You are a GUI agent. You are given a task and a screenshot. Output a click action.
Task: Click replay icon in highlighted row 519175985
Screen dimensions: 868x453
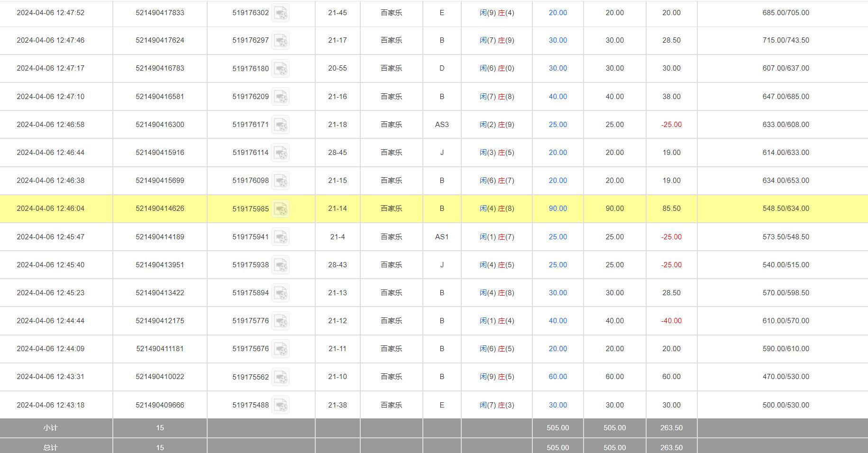281,209
